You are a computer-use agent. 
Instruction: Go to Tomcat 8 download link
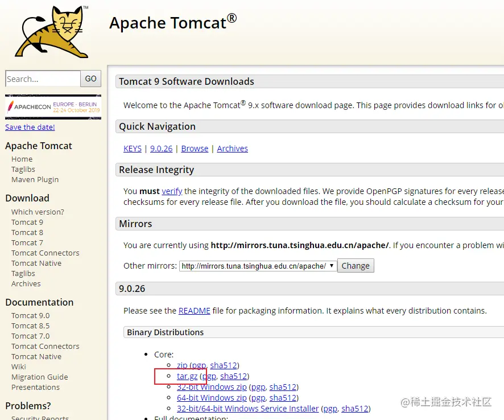(27, 233)
